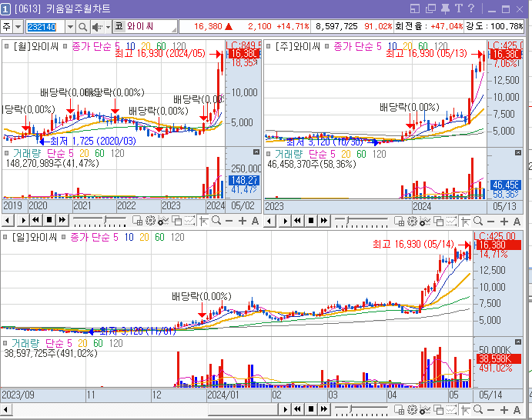
Task: Step back with the left arrow in the weekly toolbar
Action: tap(269, 222)
